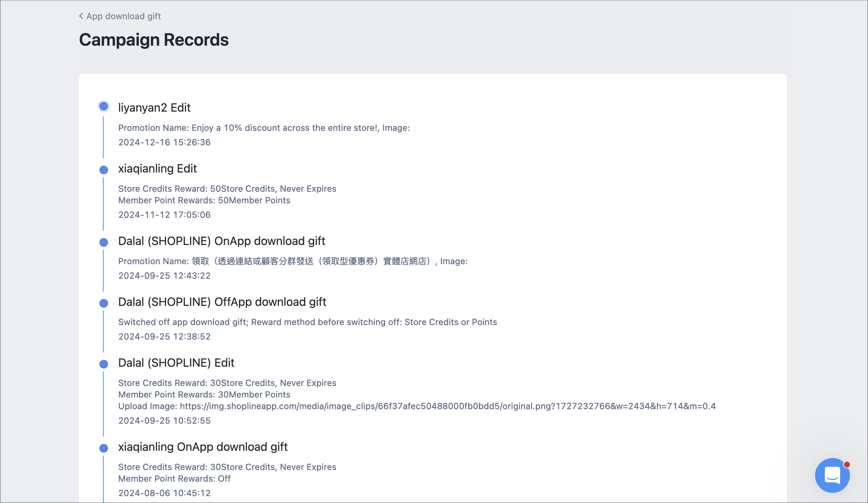Image resolution: width=868 pixels, height=503 pixels.
Task: Click the timeline dot for liyanyan2 Edit
Action: 104,106
